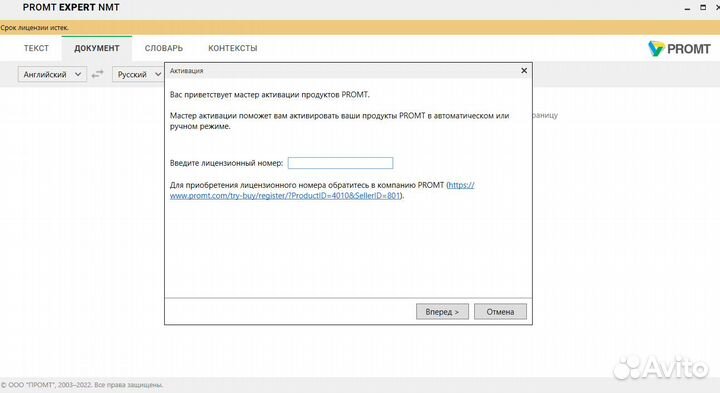Click the Вперед > button
Screen dimensions: 720x393
pos(442,312)
